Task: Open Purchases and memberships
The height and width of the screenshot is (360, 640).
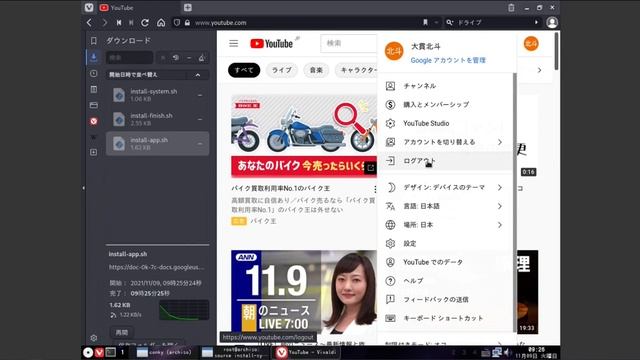Action: tap(445, 104)
